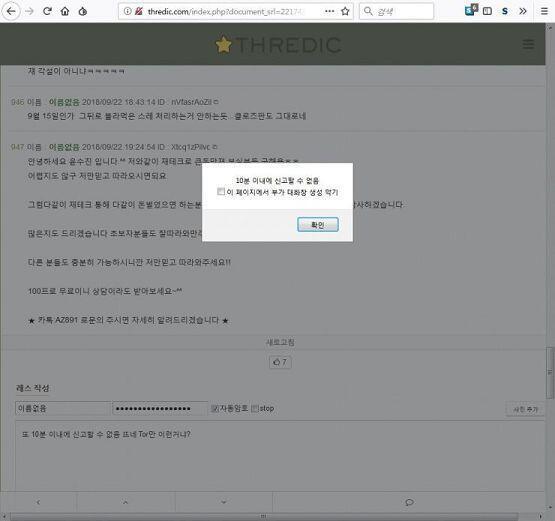
Task: Click the forward navigation arrow
Action: 29,11
